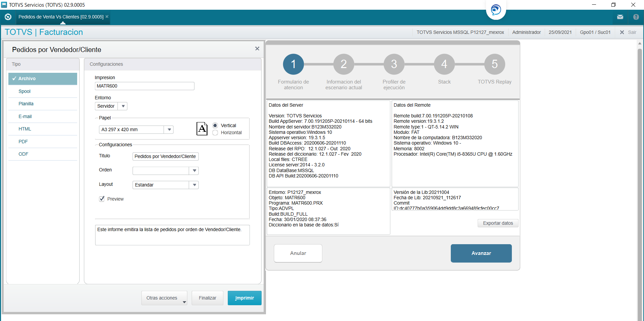Screen dimensions: 644x321
Task: Select the HTML output type
Action: pyautogui.click(x=43, y=129)
